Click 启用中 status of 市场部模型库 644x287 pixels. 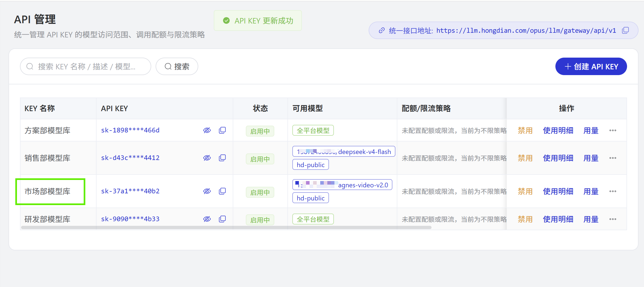coord(260,192)
